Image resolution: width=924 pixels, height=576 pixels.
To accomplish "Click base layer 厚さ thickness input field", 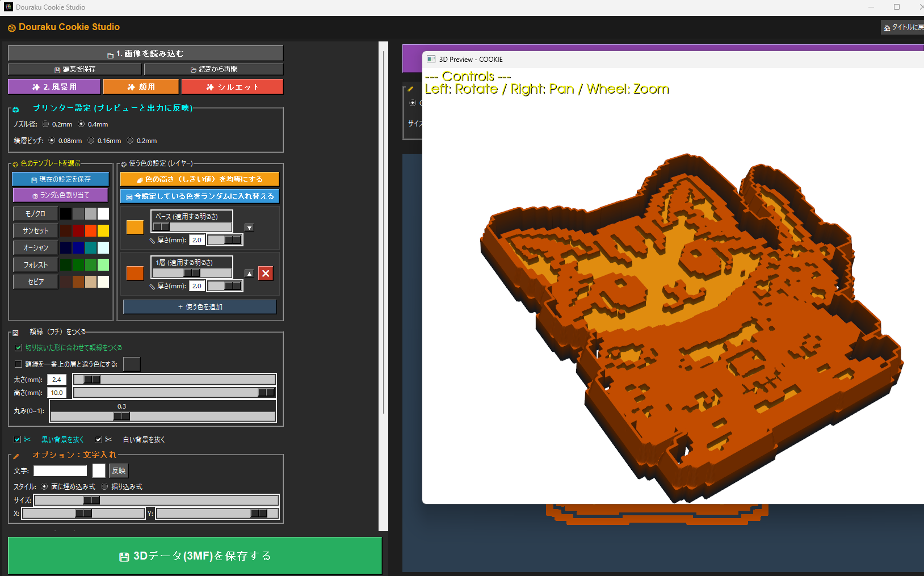I will 197,240.
